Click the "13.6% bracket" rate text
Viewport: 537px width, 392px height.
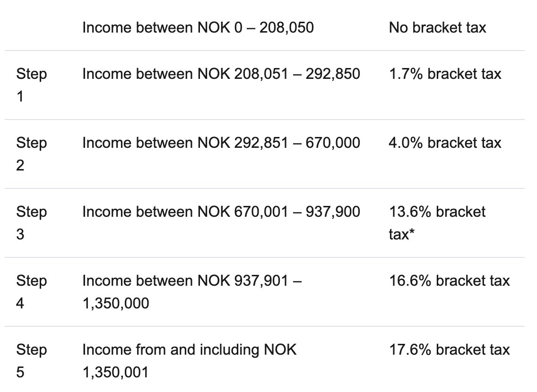pyautogui.click(x=437, y=212)
